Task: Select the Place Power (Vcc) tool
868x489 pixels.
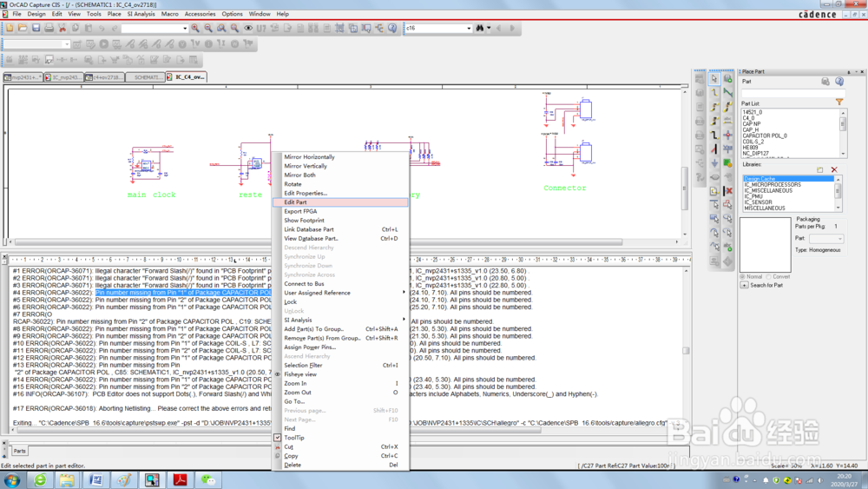Action: click(x=728, y=149)
